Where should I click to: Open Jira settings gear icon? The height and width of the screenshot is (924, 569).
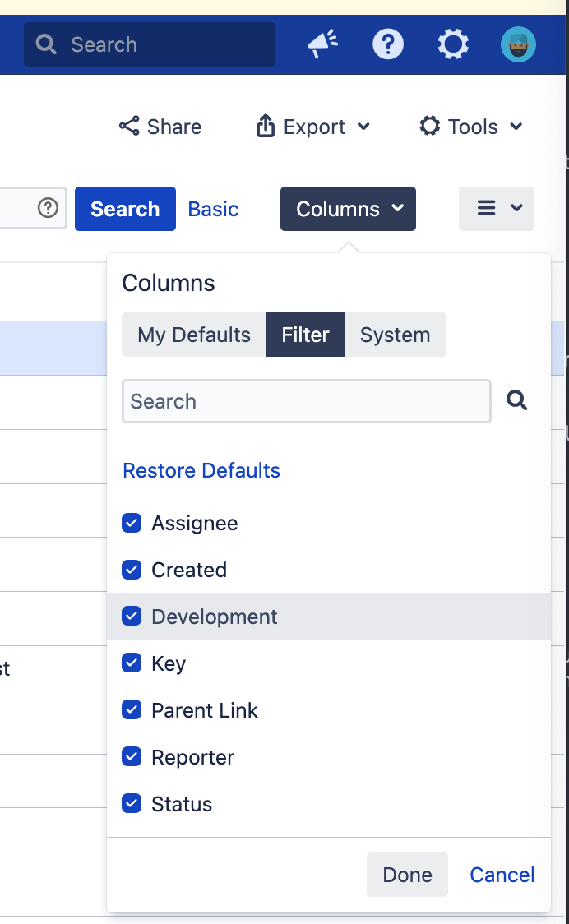click(453, 44)
